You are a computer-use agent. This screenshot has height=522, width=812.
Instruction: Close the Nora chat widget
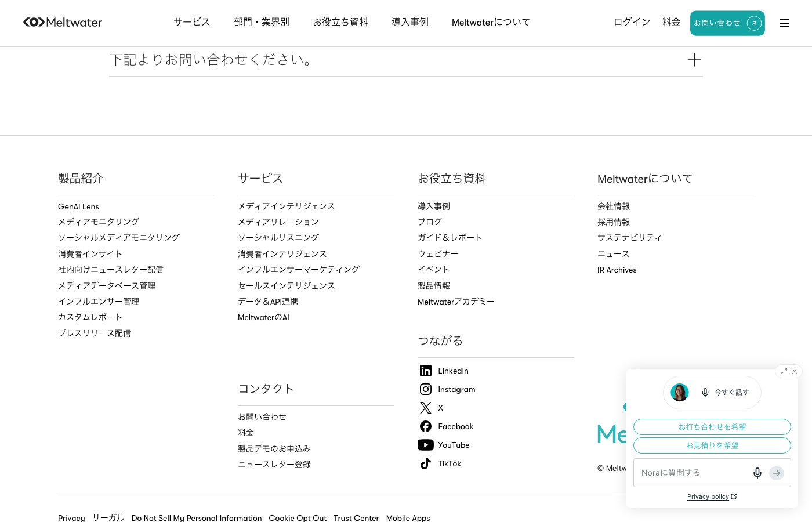click(795, 371)
